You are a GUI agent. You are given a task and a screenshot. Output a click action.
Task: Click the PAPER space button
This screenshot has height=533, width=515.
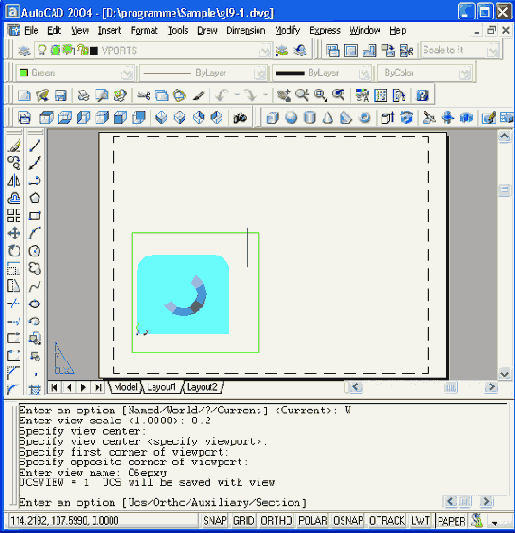pyautogui.click(x=451, y=520)
